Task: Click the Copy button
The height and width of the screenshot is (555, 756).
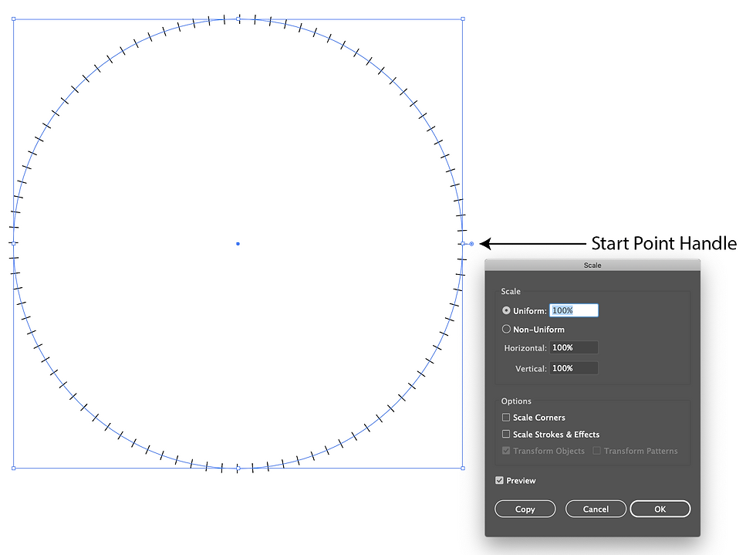Action: pyautogui.click(x=525, y=509)
